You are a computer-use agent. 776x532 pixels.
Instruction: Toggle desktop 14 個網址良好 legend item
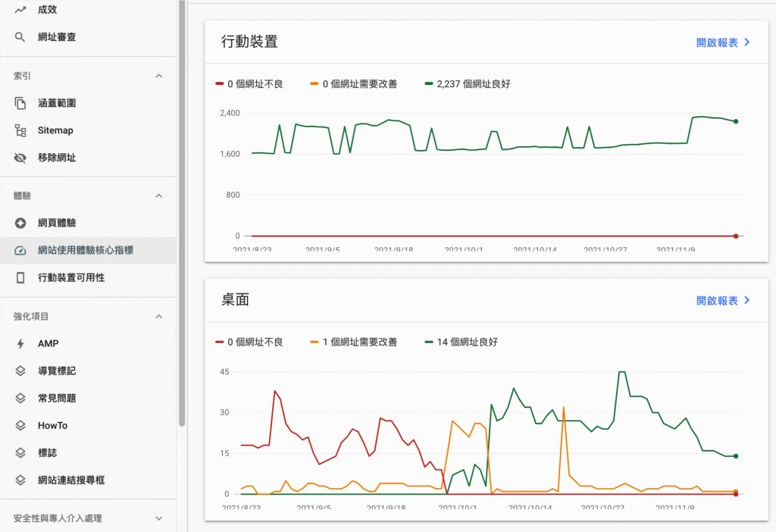(x=462, y=342)
